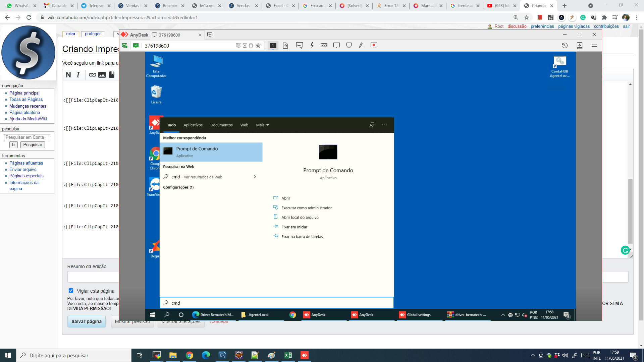The image size is (644, 362).
Task: Activate AnyDesk whiteboard pen icon
Action: [x=361, y=46]
